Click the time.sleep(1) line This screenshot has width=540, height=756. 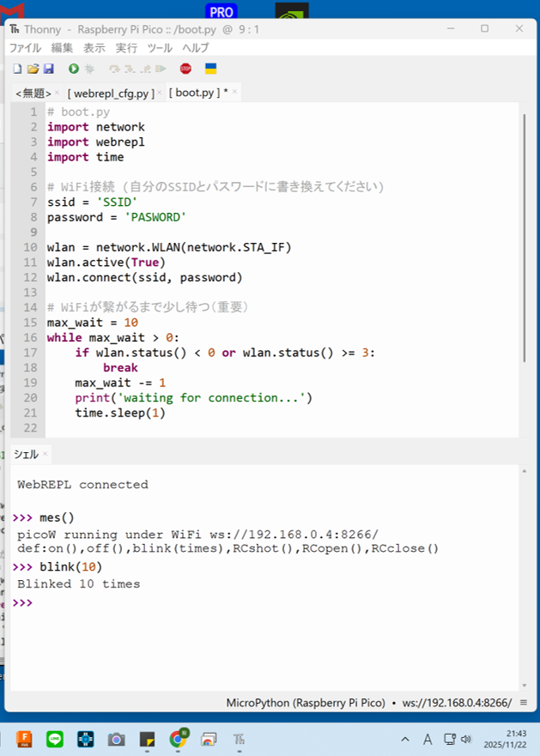(x=120, y=413)
